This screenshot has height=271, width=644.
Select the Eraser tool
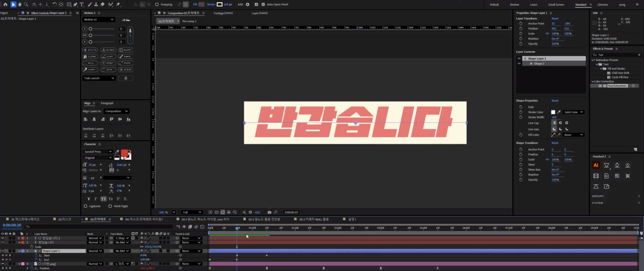coord(103,4)
